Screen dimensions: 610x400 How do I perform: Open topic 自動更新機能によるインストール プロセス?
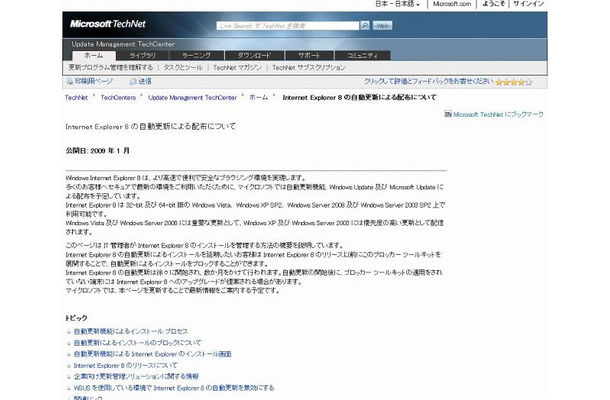click(131, 332)
